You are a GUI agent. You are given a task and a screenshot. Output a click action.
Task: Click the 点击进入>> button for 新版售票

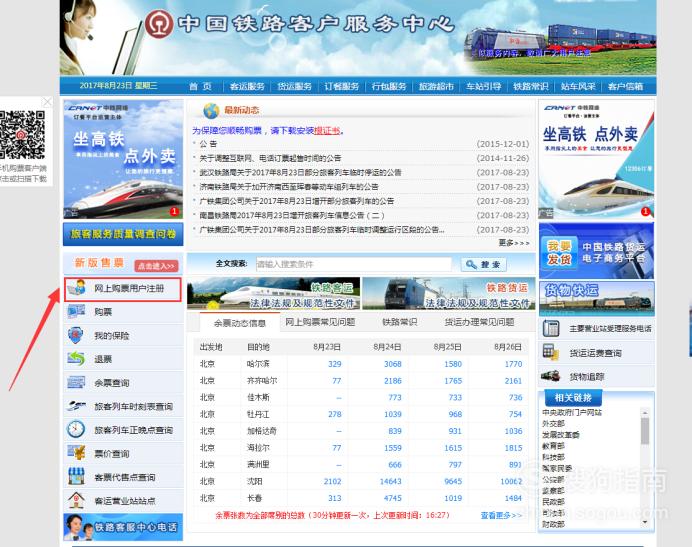click(156, 266)
